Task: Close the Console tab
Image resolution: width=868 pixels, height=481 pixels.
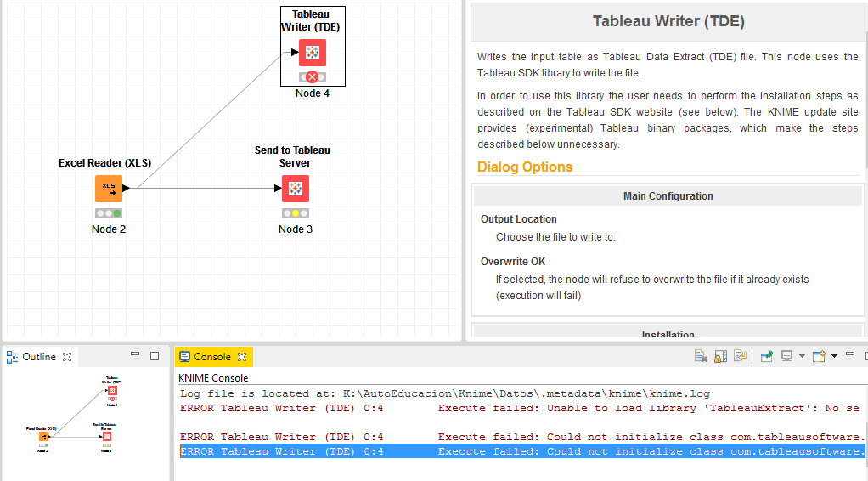Action: tap(241, 357)
